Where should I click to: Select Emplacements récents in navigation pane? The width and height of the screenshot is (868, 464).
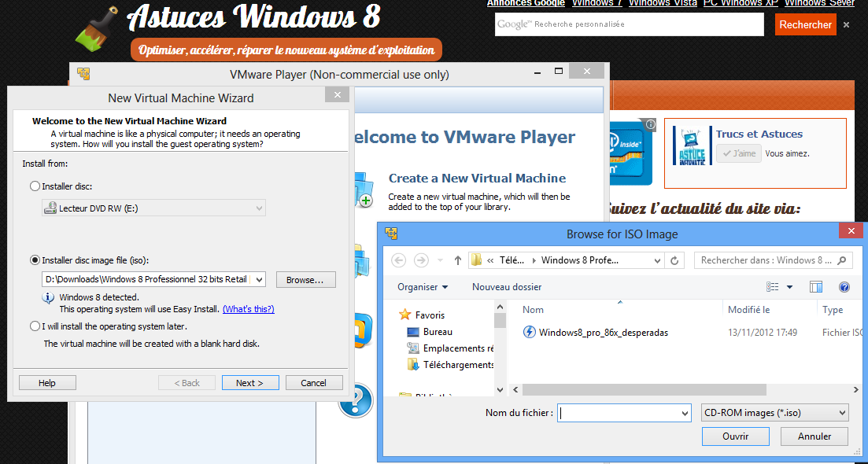click(458, 348)
